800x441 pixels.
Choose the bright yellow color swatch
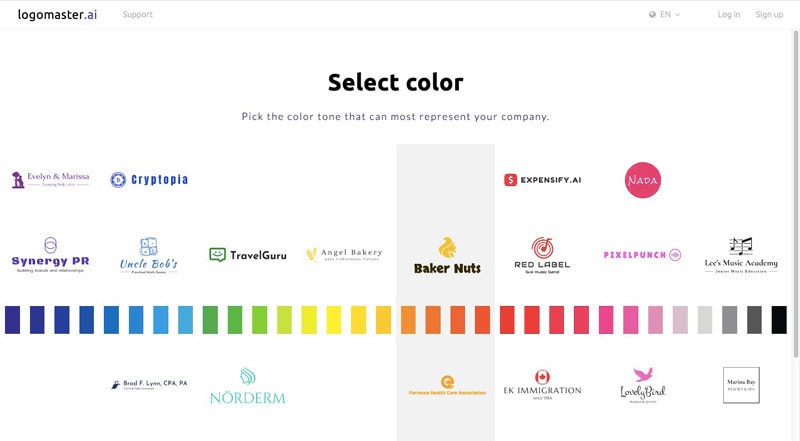pos(334,320)
